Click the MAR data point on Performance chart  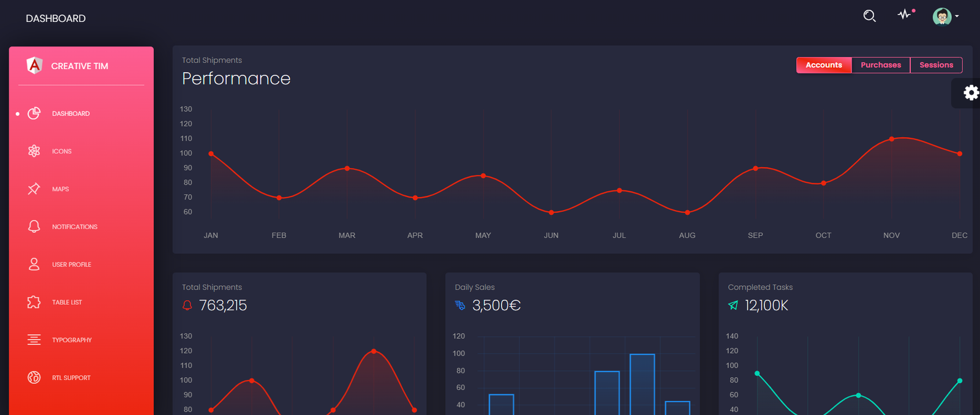click(x=347, y=168)
